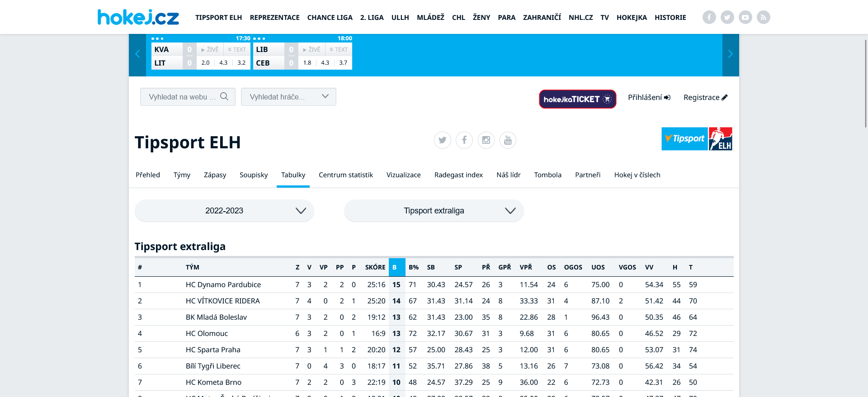The height and width of the screenshot is (397, 868).
Task: Open Tipsport ELH YouTube round icon
Action: (x=508, y=140)
